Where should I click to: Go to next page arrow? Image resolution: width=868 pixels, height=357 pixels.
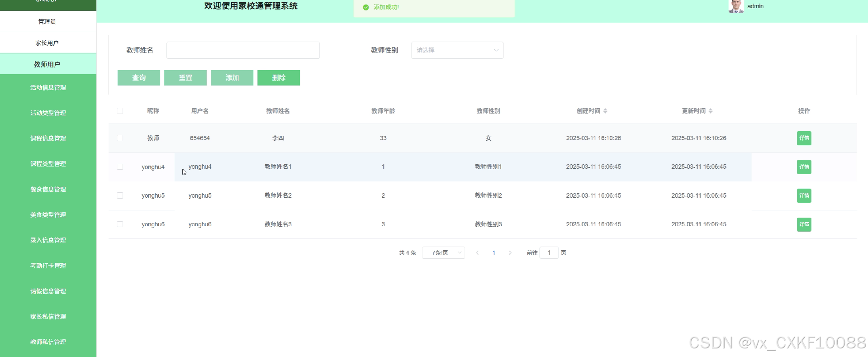pyautogui.click(x=510, y=252)
